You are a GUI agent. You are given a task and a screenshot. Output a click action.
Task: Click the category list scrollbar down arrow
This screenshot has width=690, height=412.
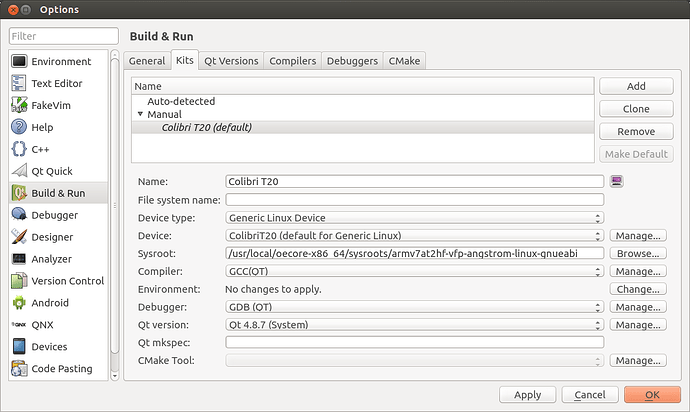[x=115, y=376]
